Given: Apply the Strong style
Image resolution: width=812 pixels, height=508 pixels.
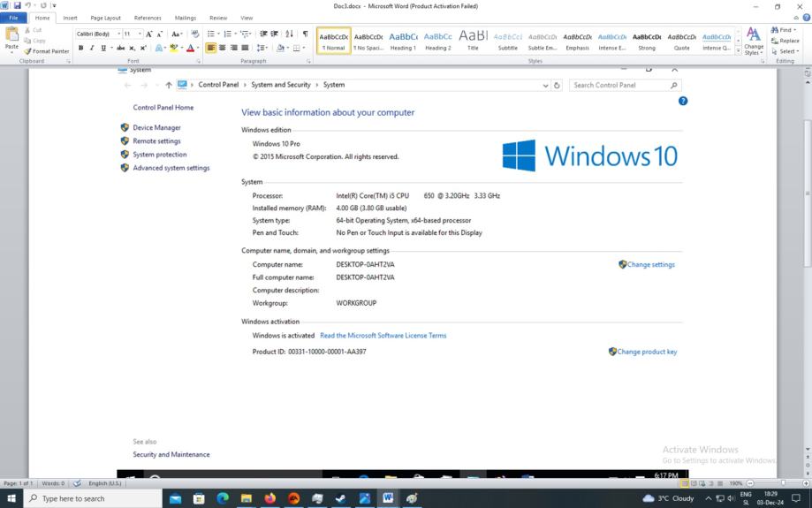Looking at the screenshot, I should pyautogui.click(x=647, y=41).
